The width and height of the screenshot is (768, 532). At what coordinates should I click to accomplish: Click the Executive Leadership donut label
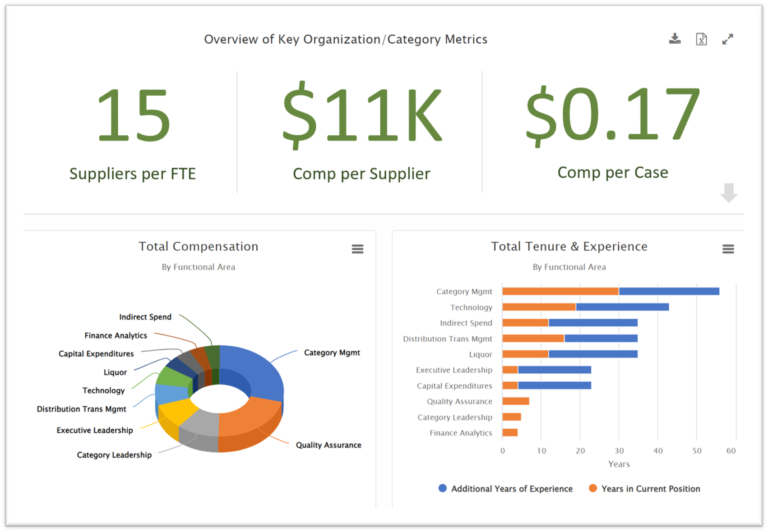[x=95, y=430]
